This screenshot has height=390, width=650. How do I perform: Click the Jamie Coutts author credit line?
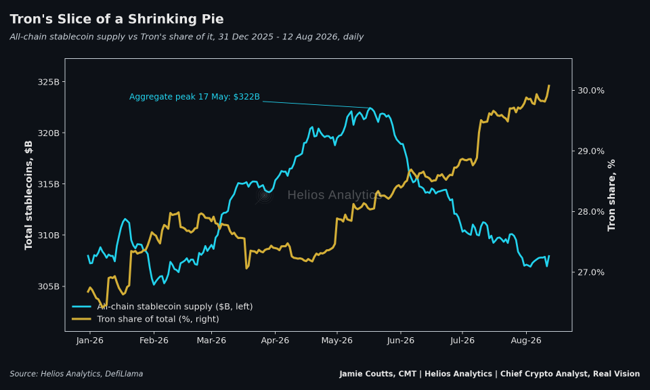coord(490,374)
